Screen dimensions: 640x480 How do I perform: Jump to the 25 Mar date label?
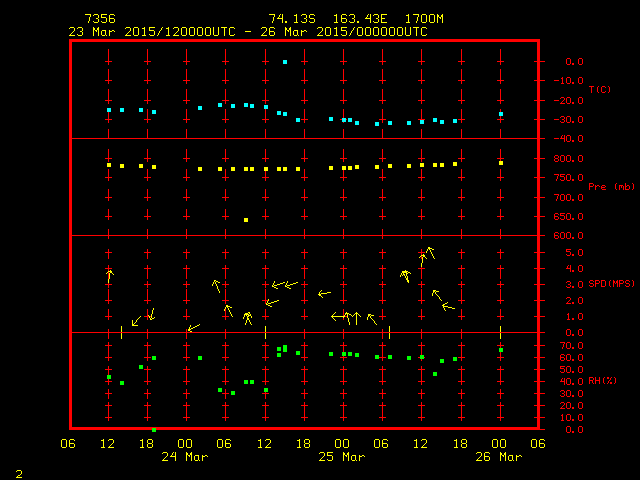pyautogui.click(x=342, y=457)
